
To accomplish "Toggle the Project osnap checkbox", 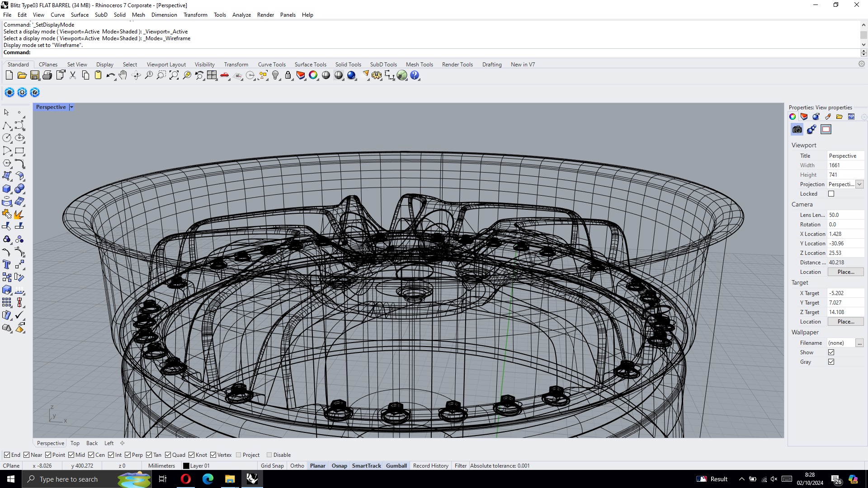I will 239,455.
